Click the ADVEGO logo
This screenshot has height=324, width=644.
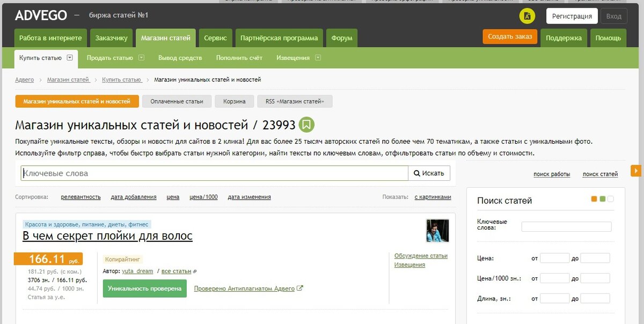[41, 16]
